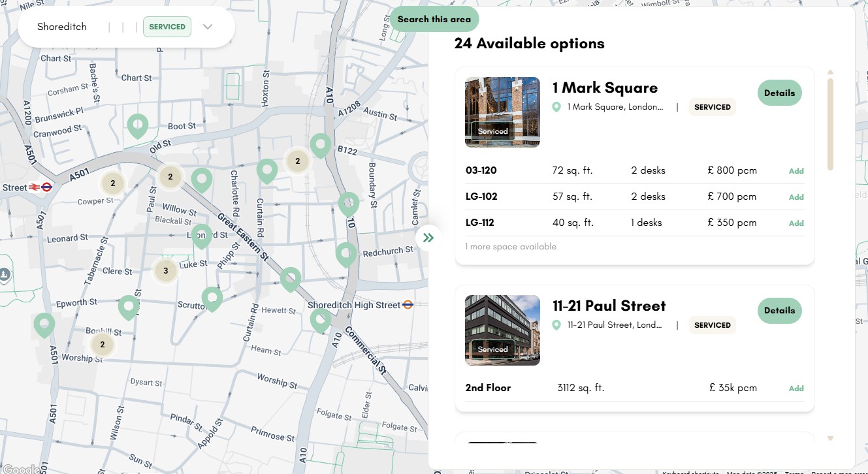This screenshot has width=868, height=474.
Task: Add the 2nd Floor space
Action: pos(796,388)
